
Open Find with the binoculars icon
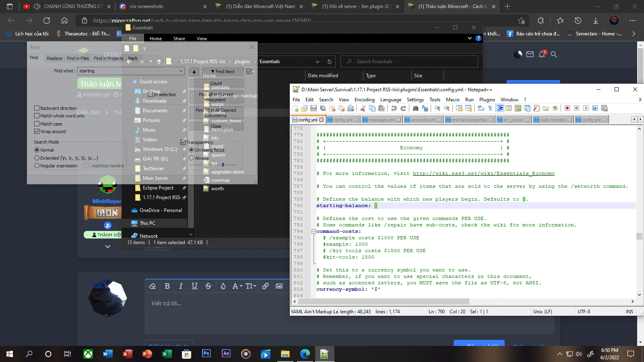pos(415,108)
